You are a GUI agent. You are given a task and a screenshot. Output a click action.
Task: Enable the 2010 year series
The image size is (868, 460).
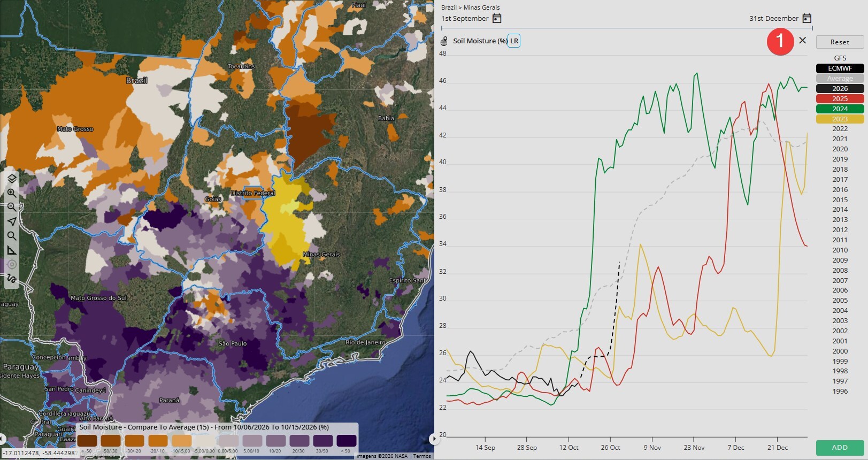coord(840,250)
